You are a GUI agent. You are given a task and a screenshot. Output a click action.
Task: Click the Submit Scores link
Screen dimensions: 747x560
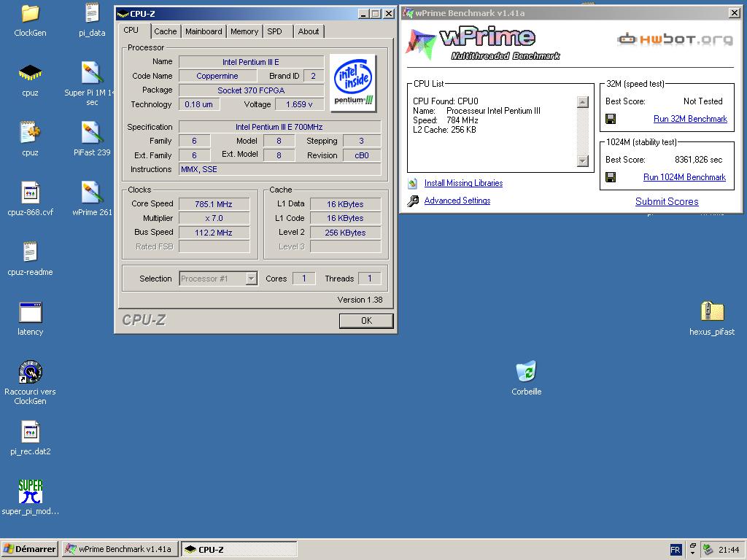[x=667, y=201]
